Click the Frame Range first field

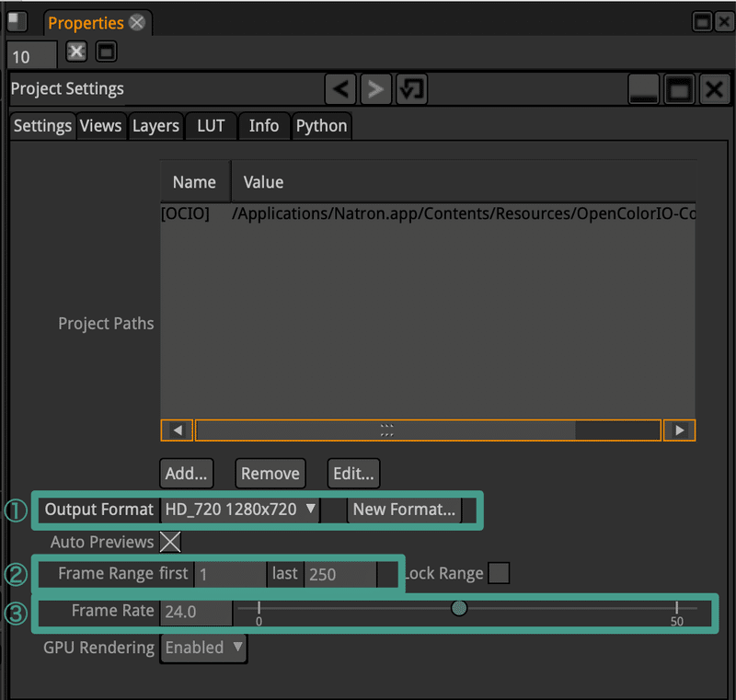click(x=230, y=574)
